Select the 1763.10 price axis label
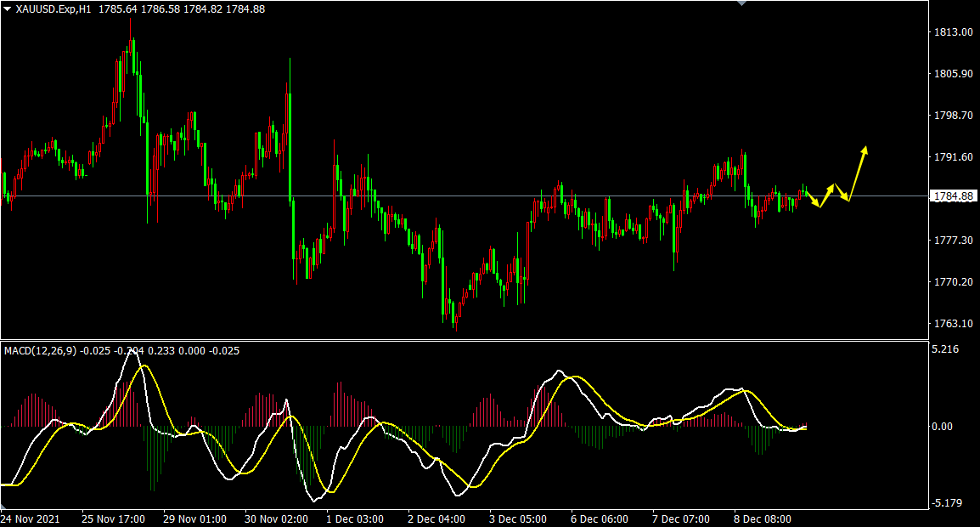This screenshot has height=527, width=980. (x=952, y=324)
